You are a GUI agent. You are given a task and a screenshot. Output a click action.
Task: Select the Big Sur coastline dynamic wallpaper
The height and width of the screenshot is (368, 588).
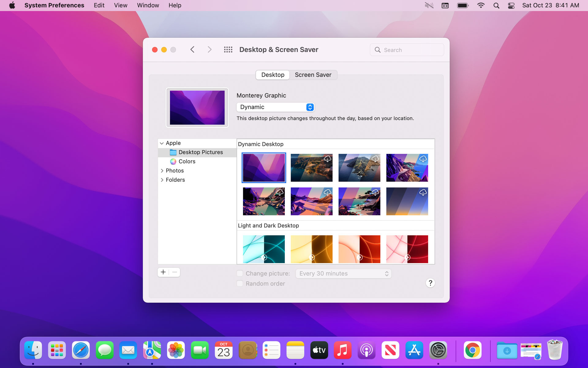pyautogui.click(x=311, y=167)
